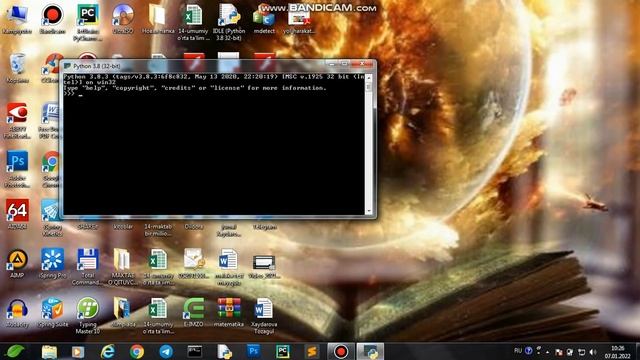640x360 pixels.
Task: Open File Explorer from the taskbar
Action: point(49,352)
